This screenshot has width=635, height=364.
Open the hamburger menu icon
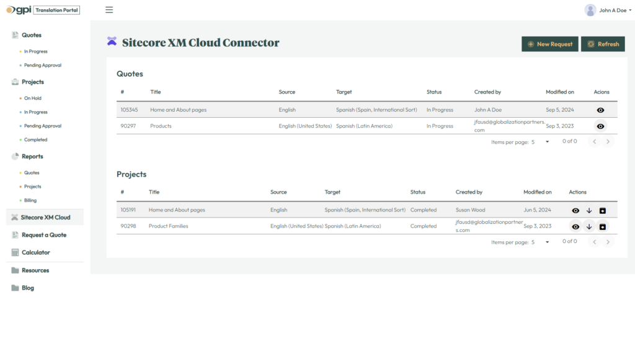click(x=109, y=10)
